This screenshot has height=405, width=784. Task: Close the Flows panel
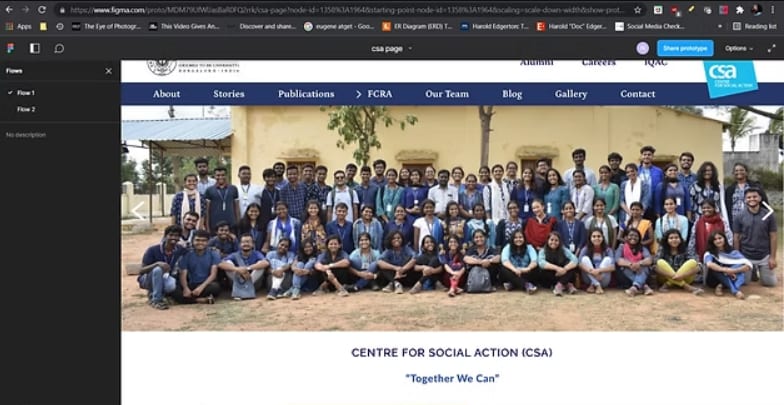click(108, 71)
